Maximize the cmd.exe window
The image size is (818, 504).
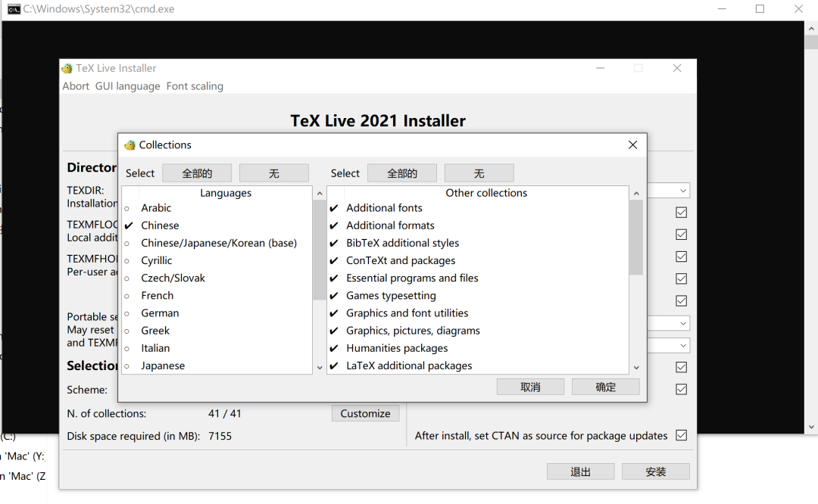(760, 9)
